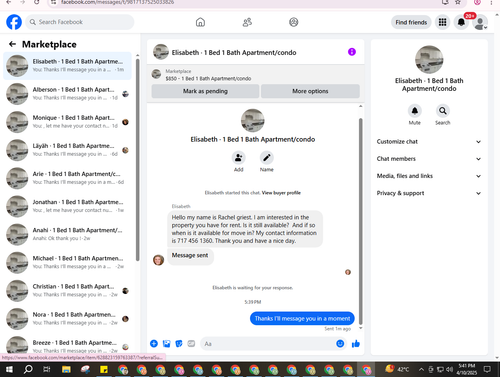Screen dimensions: 500x377
Task: Open Windows Start menu
Action: 9,369
